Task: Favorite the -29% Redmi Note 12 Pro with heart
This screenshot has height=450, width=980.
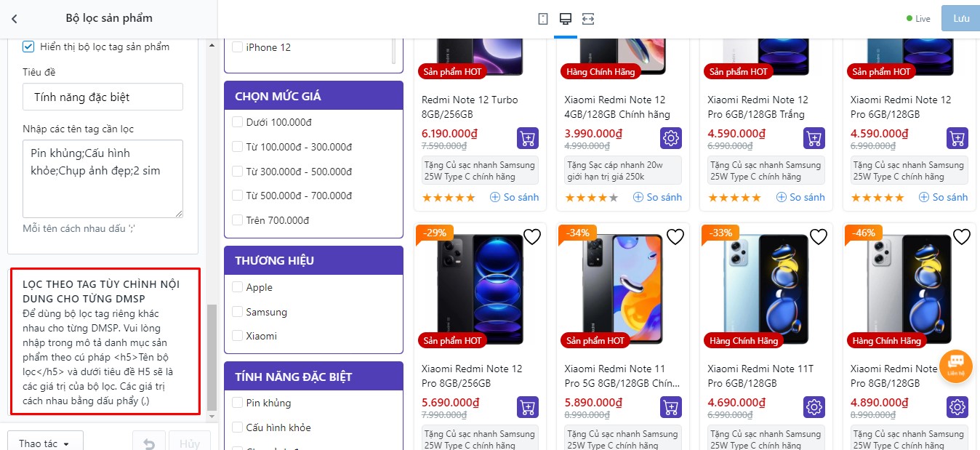Action: tap(532, 237)
